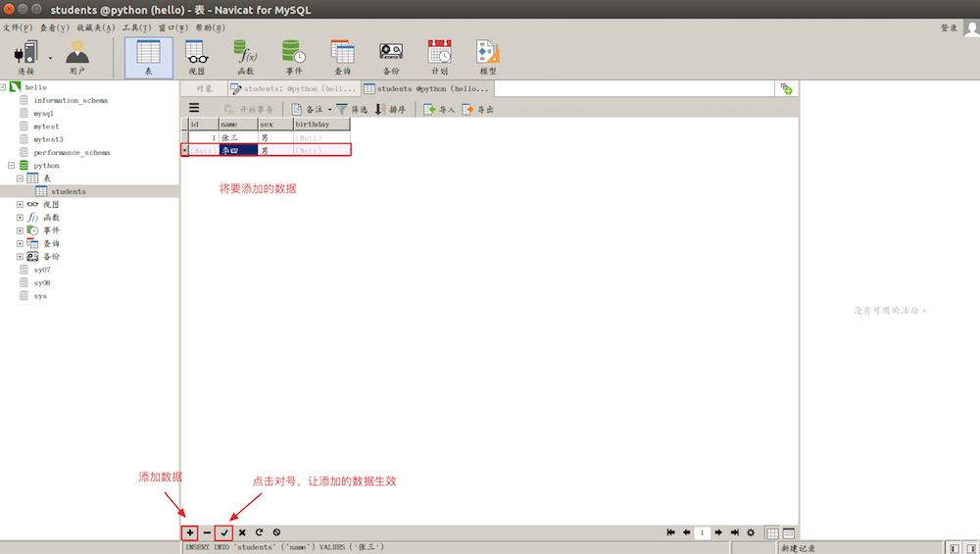Switch to form view in bottom bar
The width and height of the screenshot is (980, 554).
coord(789,532)
